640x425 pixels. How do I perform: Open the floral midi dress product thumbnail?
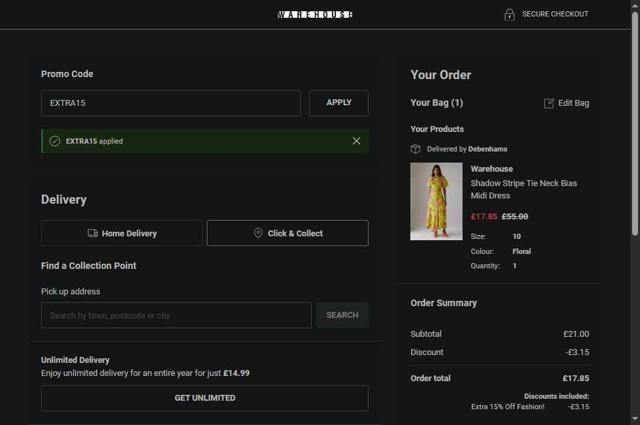[x=436, y=201]
